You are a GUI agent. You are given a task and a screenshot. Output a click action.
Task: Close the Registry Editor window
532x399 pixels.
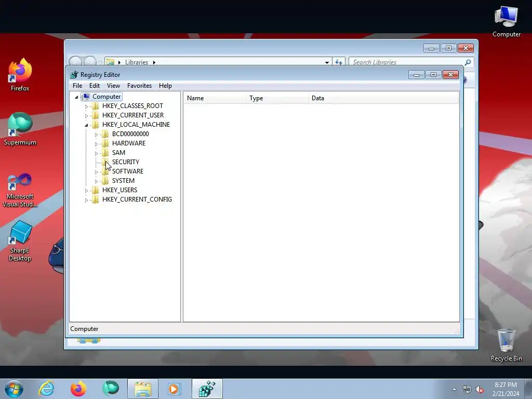450,75
